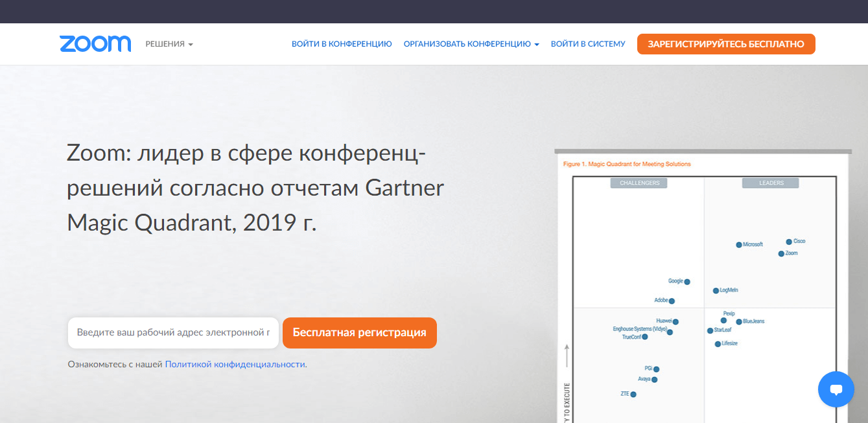
Task: Open the Политикой конфиденциальности link
Action: point(235,365)
